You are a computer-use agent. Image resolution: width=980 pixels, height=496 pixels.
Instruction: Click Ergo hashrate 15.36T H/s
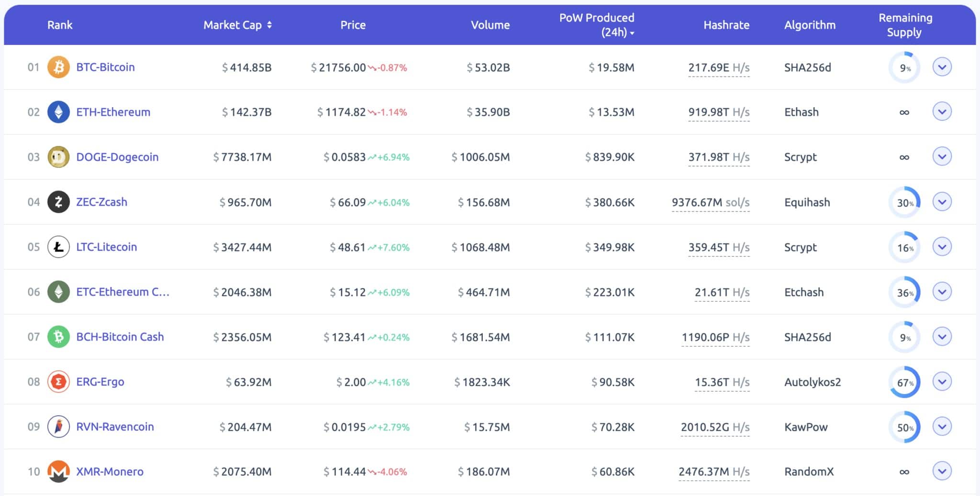pyautogui.click(x=722, y=382)
